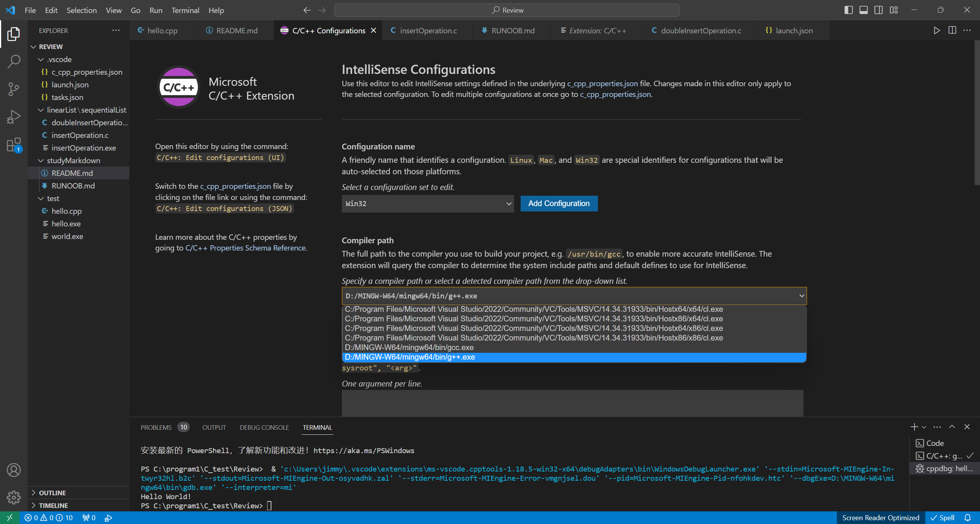Click the notifications bell in status bar
980x524 pixels.
pos(968,517)
